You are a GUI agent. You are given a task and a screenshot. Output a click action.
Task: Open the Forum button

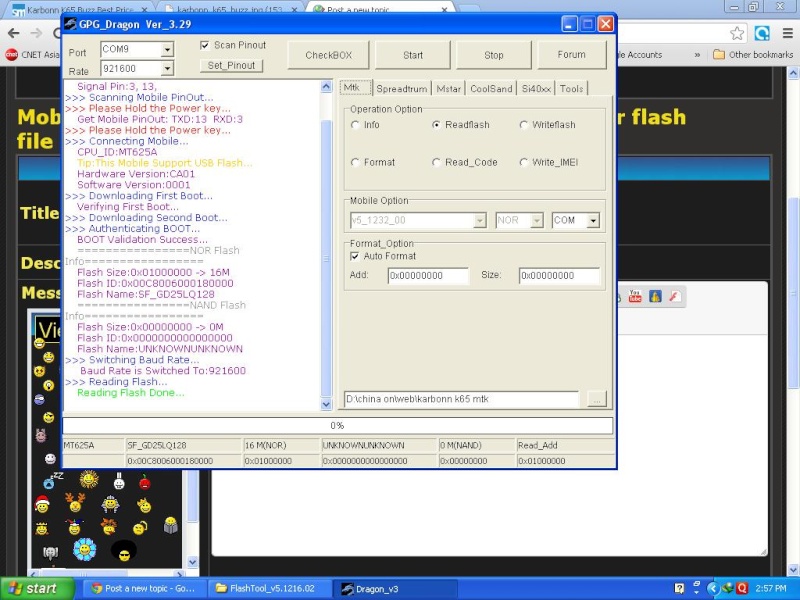571,55
